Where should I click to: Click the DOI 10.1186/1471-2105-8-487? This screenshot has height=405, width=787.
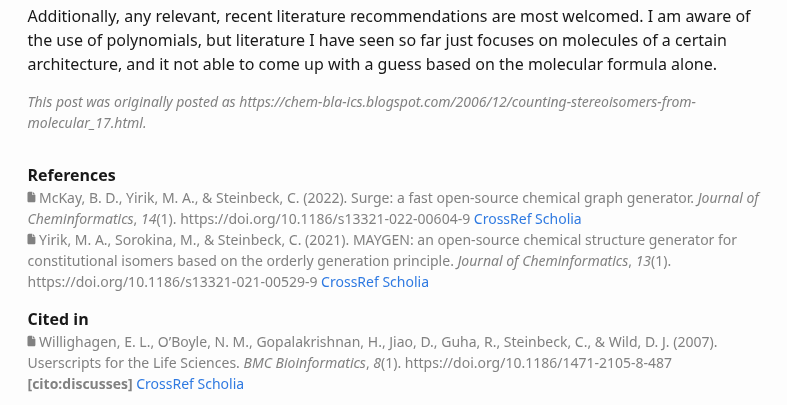point(538,363)
